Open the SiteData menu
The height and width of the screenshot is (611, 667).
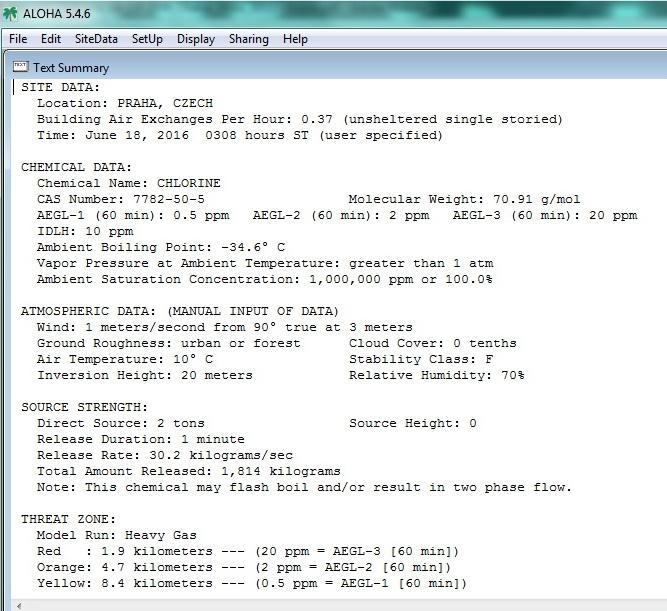(96, 39)
